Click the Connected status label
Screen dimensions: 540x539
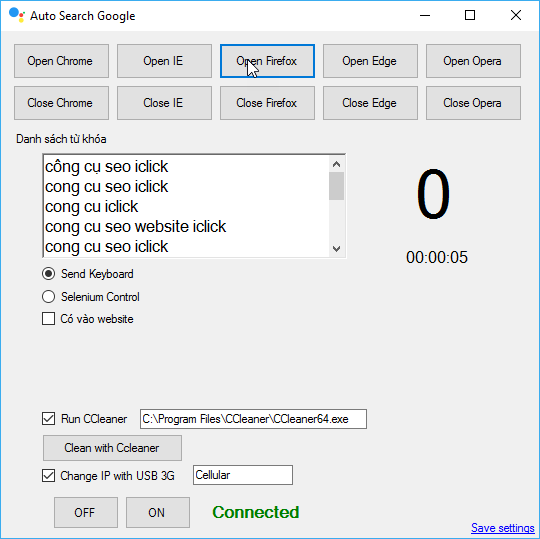[x=256, y=512]
